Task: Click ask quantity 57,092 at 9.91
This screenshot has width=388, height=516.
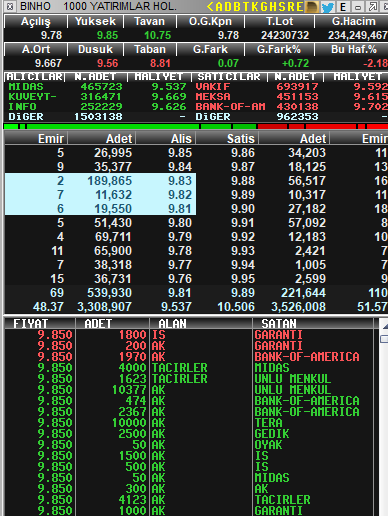Action: (x=307, y=223)
